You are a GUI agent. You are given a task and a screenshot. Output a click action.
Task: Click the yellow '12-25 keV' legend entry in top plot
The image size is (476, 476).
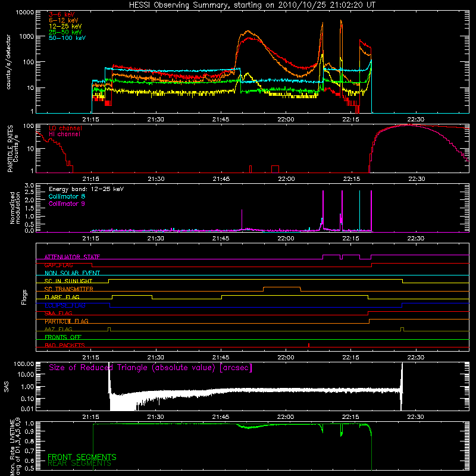click(x=65, y=26)
